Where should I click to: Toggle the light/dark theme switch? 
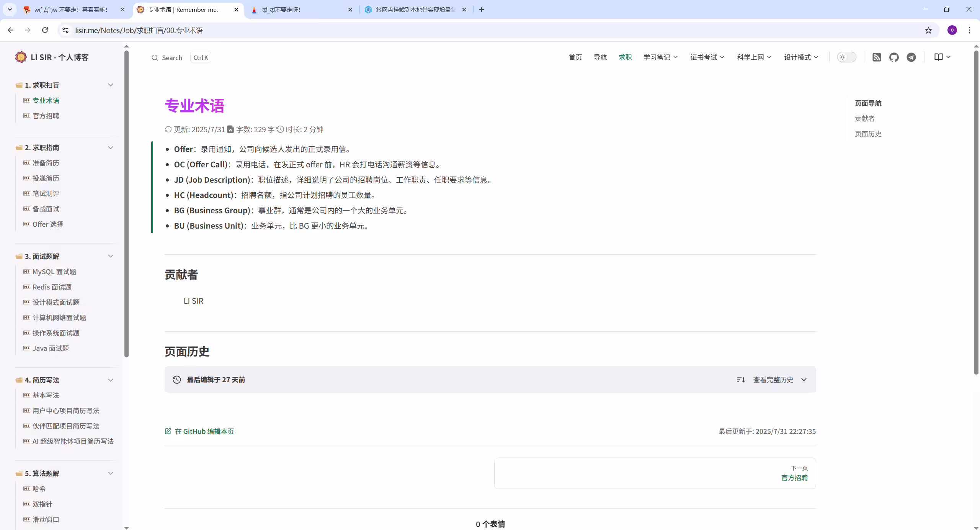[846, 57]
